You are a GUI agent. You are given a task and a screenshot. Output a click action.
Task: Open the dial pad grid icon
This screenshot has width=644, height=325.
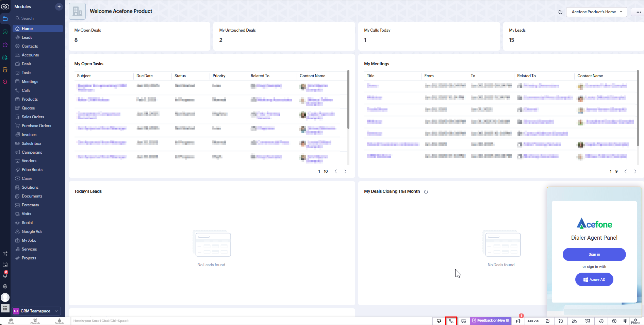click(625, 321)
